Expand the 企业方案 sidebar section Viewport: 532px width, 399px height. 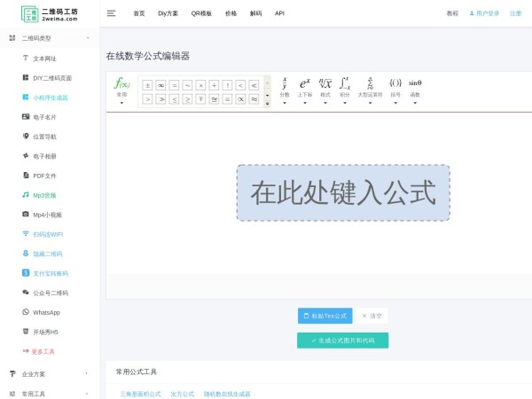click(x=86, y=374)
